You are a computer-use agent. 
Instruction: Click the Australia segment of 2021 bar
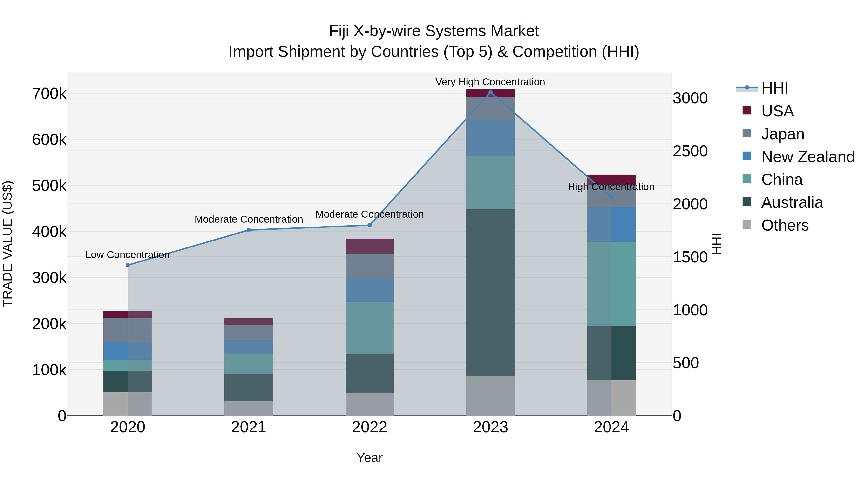click(x=249, y=387)
